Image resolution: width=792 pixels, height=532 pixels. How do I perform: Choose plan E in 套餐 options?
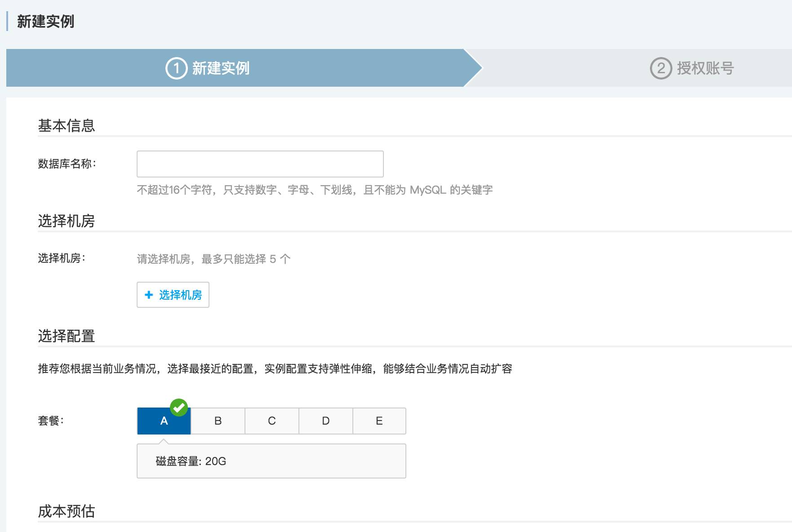pos(379,421)
